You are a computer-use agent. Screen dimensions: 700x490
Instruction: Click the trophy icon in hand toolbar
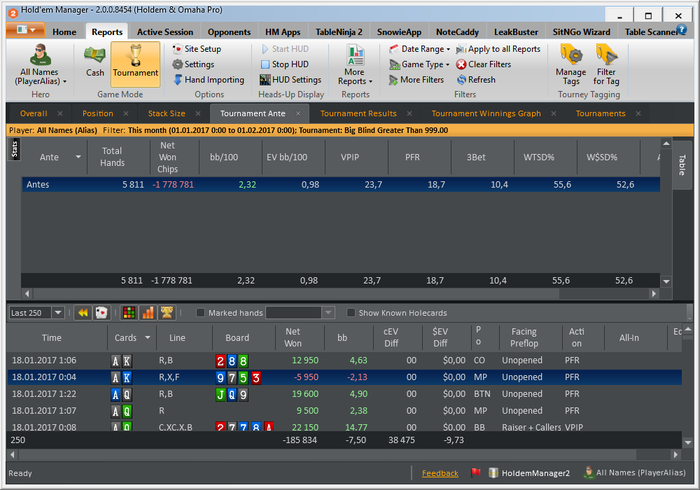[167, 313]
